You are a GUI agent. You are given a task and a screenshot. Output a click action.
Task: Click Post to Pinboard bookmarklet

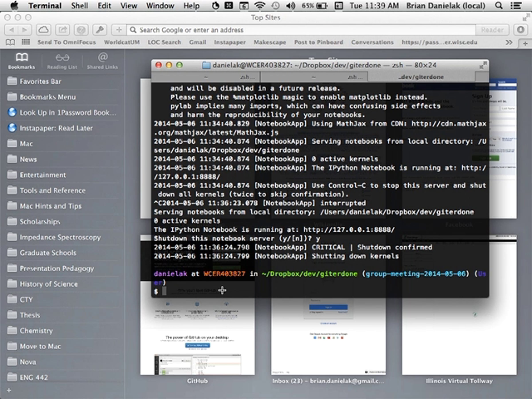tap(319, 42)
